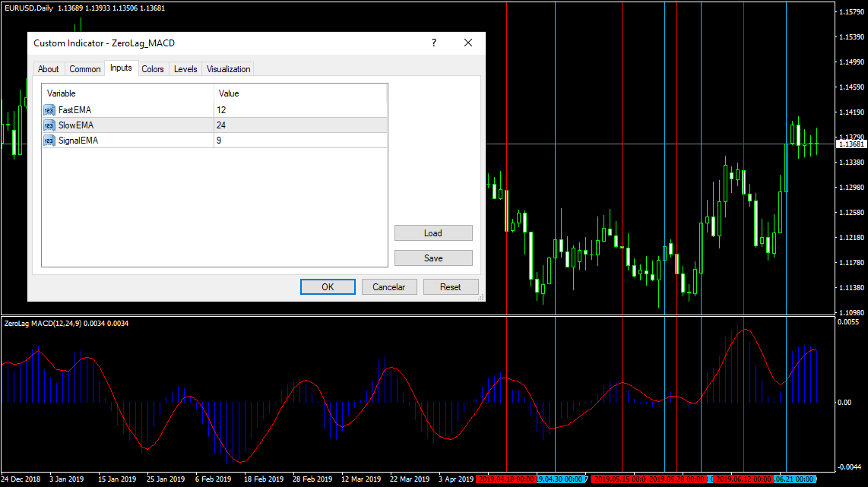Click the current price label 1.13681
Image resolution: width=868 pixels, height=487 pixels.
coord(851,144)
